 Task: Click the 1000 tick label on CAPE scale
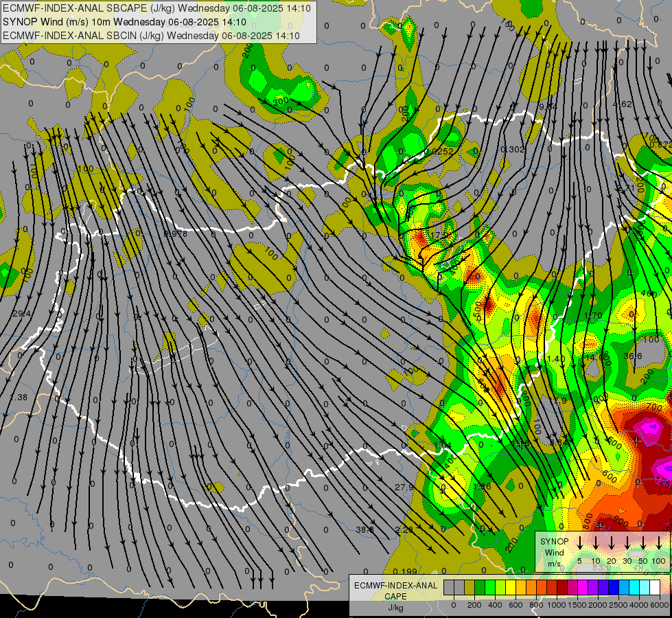[x=556, y=605]
